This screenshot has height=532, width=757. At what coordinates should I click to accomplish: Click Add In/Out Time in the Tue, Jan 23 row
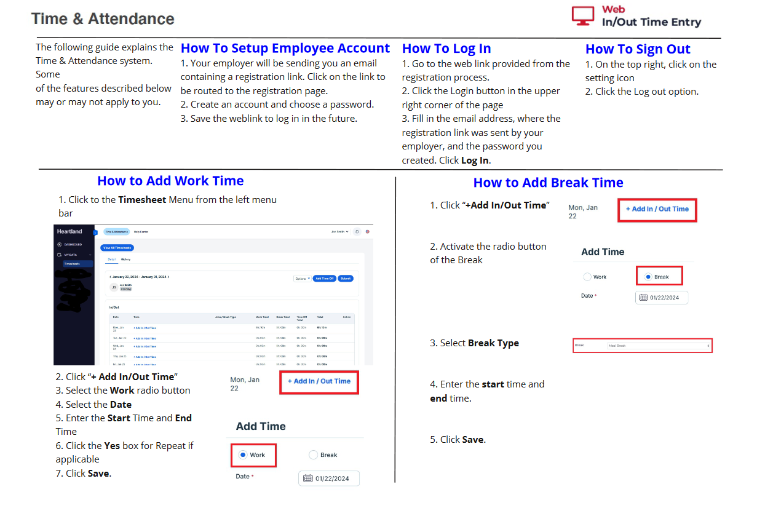145,338
